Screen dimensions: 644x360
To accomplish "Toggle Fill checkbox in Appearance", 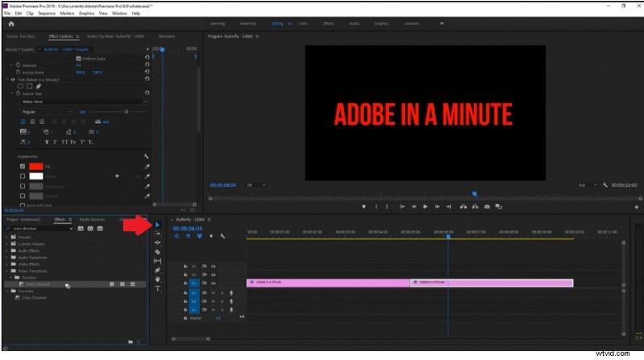I will click(x=23, y=167).
